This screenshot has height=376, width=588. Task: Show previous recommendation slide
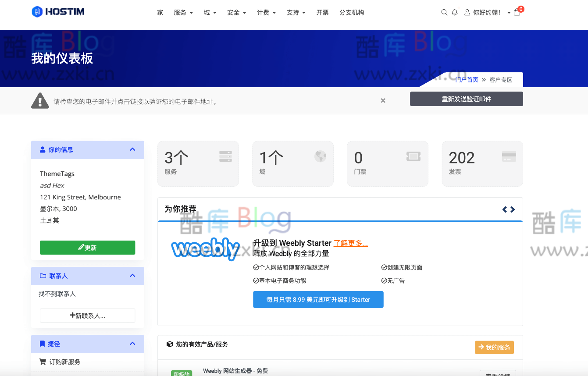pos(505,209)
